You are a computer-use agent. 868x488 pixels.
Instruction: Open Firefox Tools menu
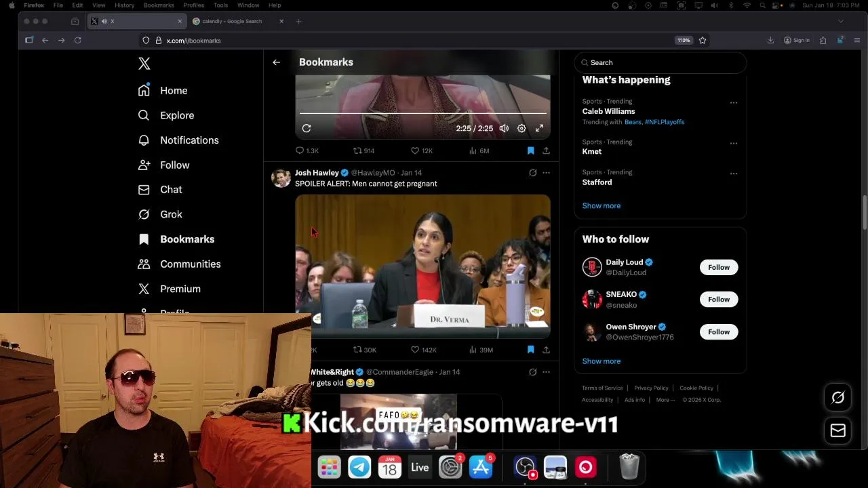(x=220, y=5)
